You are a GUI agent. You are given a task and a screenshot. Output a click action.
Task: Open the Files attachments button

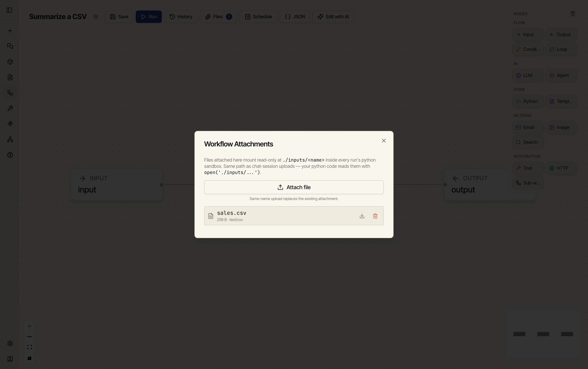(x=218, y=17)
